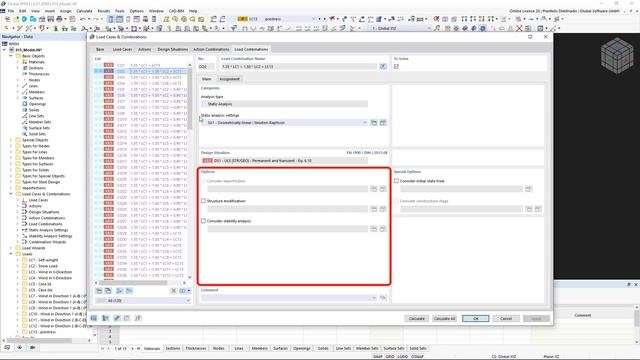640x360 pixels.
Task: Click the Calculate All button
Action: click(x=444, y=318)
